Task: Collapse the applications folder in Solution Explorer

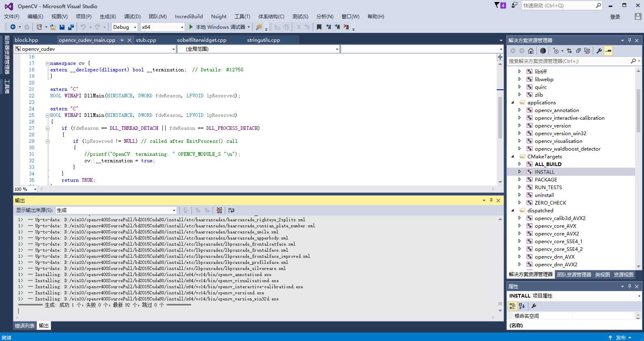Action: pyautogui.click(x=513, y=102)
